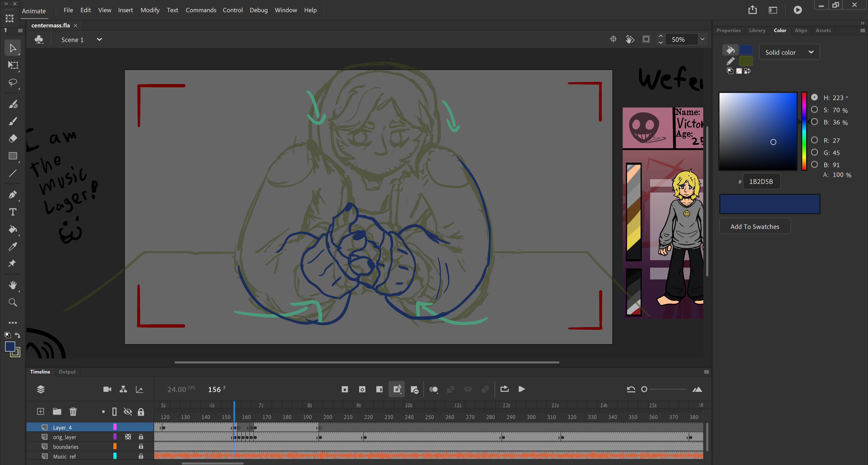Select the Red channel radio button
868x465 pixels.
(814, 140)
